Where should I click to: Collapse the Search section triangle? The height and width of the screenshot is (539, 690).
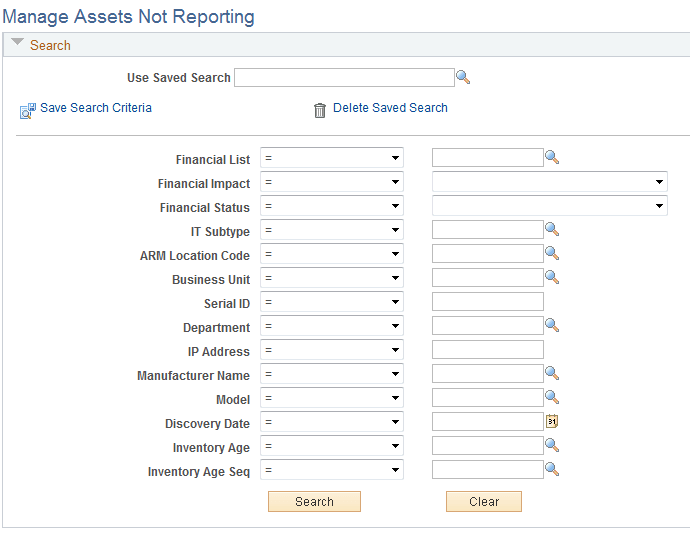point(18,42)
